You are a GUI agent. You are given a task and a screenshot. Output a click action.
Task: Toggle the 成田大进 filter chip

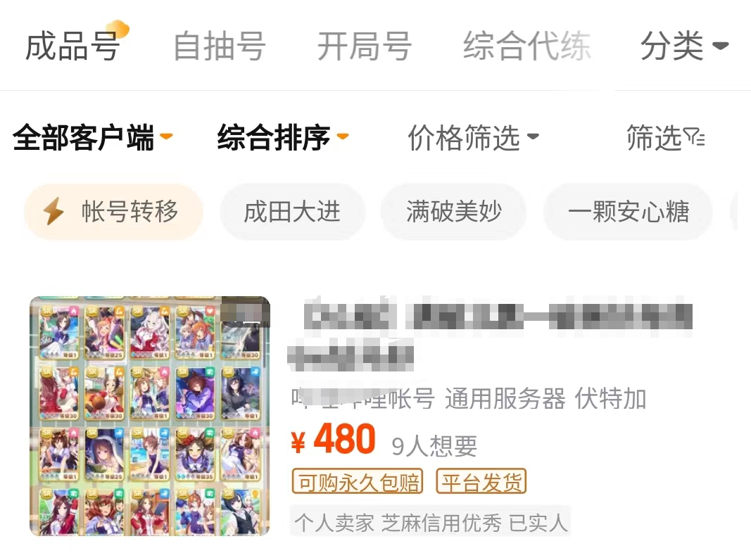292,212
